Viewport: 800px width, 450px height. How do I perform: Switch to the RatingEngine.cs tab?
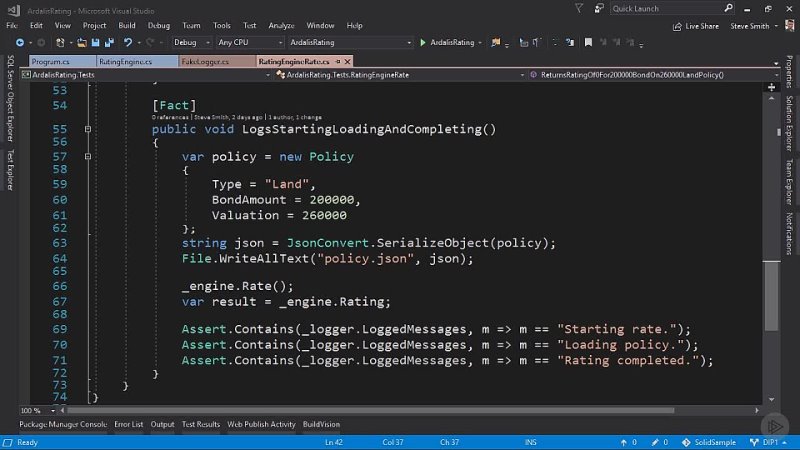click(x=137, y=62)
